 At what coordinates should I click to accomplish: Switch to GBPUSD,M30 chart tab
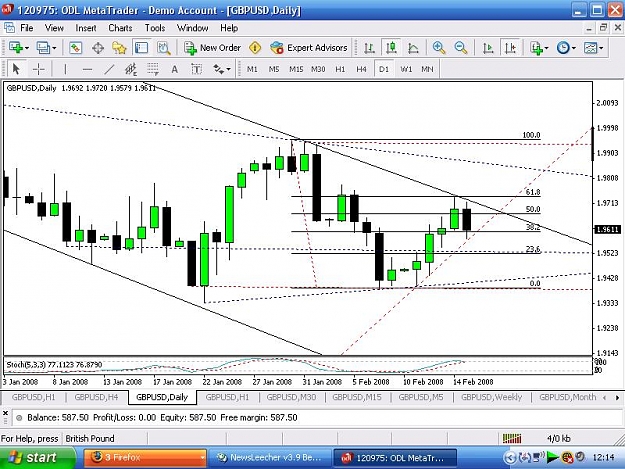pos(291,397)
